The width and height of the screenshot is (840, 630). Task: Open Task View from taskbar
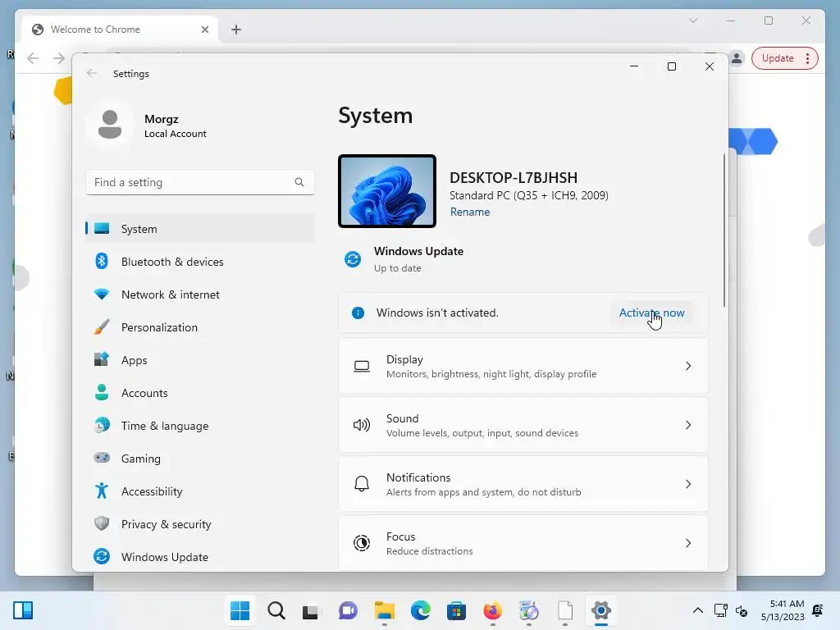point(311,610)
